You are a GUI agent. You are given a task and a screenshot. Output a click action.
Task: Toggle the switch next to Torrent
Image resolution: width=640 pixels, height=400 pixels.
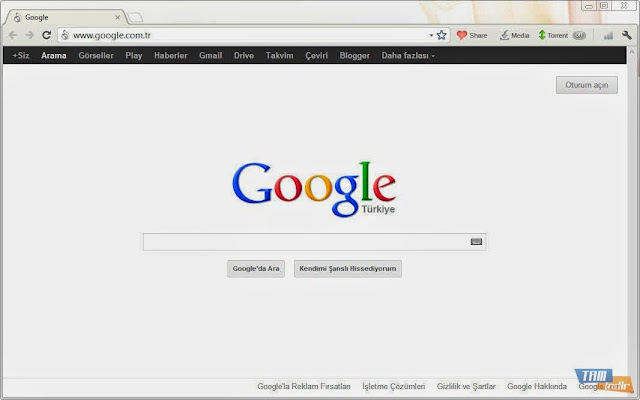pyautogui.click(x=579, y=36)
